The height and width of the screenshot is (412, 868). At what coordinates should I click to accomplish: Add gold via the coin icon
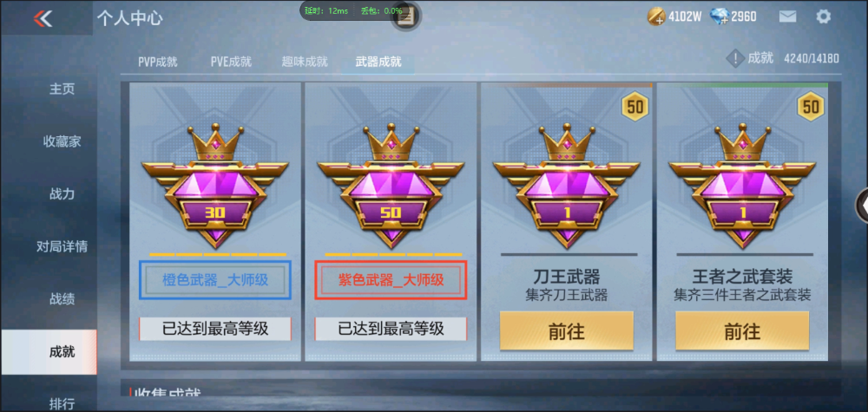point(656,16)
